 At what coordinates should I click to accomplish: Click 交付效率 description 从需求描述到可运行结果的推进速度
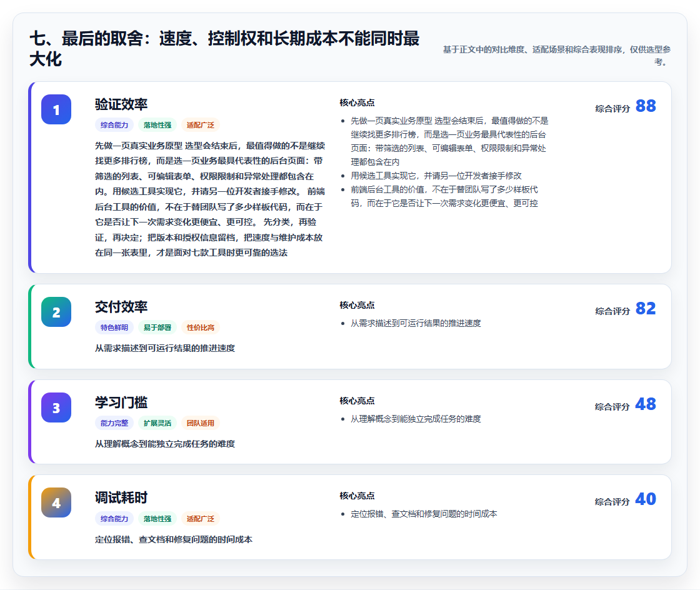coord(165,348)
